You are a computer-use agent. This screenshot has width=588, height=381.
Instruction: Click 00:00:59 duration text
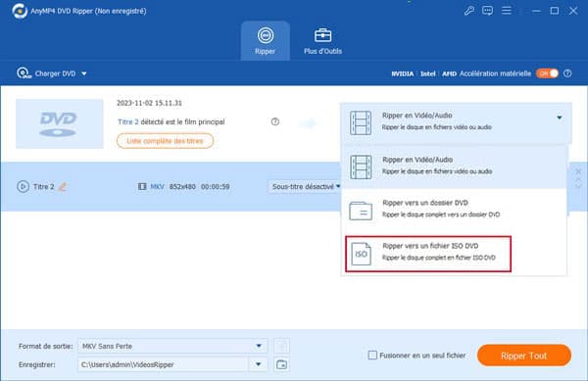pyautogui.click(x=216, y=186)
